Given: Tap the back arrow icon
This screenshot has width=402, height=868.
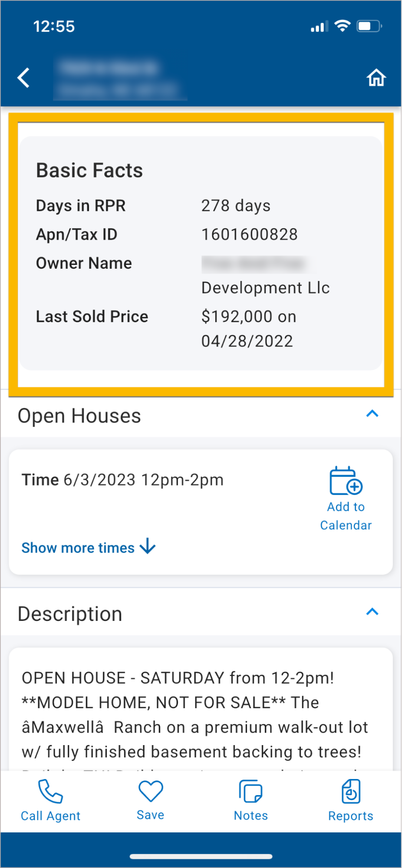Looking at the screenshot, I should 24,78.
